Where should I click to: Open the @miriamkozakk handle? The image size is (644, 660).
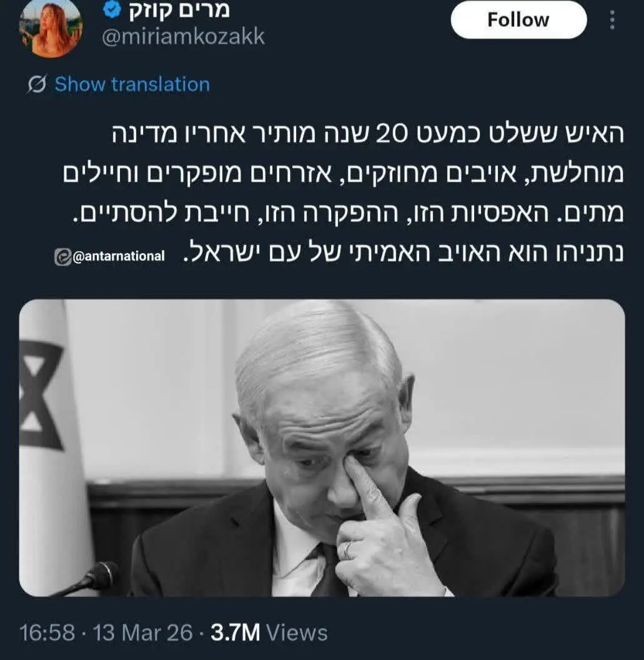pos(184,37)
